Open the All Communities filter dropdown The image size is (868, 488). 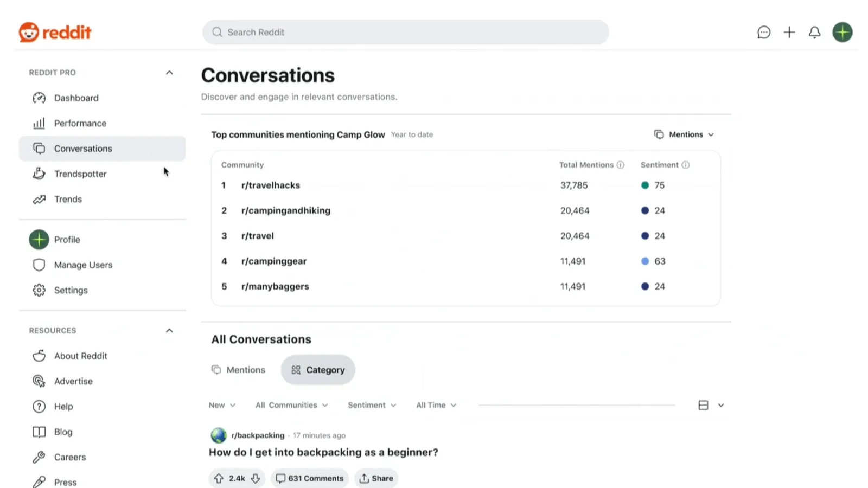pos(292,405)
